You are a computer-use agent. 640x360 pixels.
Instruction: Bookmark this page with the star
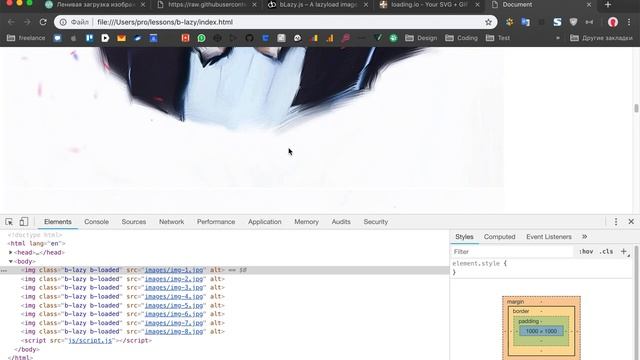[x=488, y=22]
